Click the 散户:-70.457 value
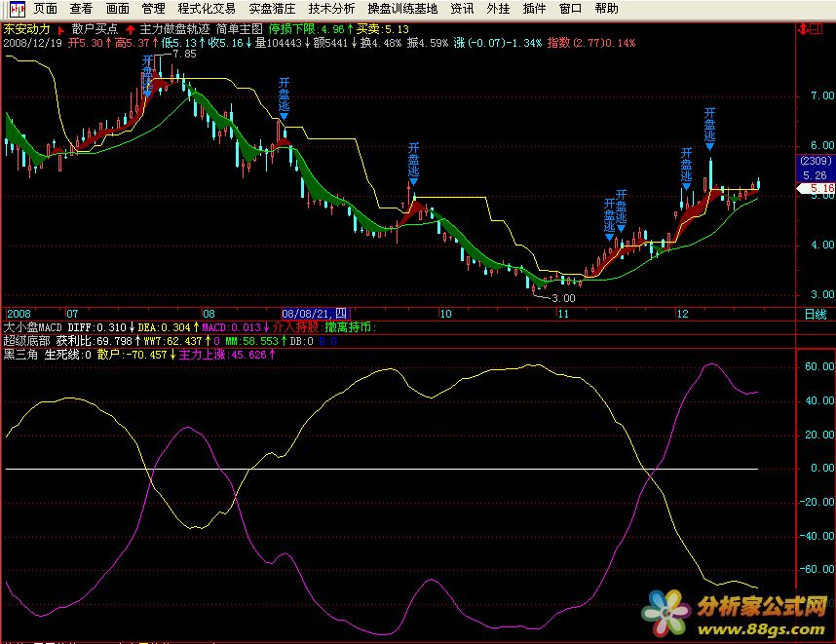The width and height of the screenshot is (836, 644). [133, 355]
